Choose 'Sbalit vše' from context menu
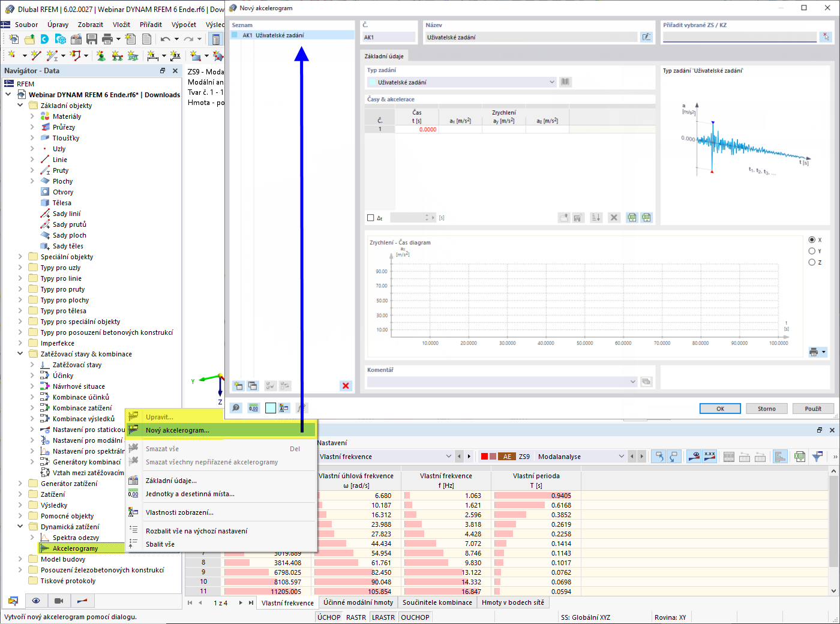Image resolution: width=840 pixels, height=624 pixels. 221,544
